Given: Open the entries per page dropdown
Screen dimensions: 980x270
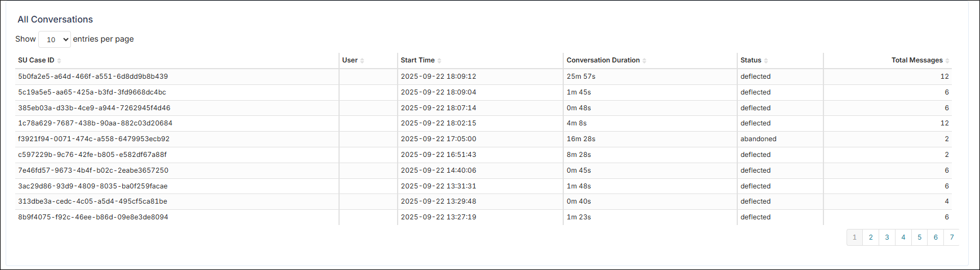Looking at the screenshot, I should coord(55,39).
